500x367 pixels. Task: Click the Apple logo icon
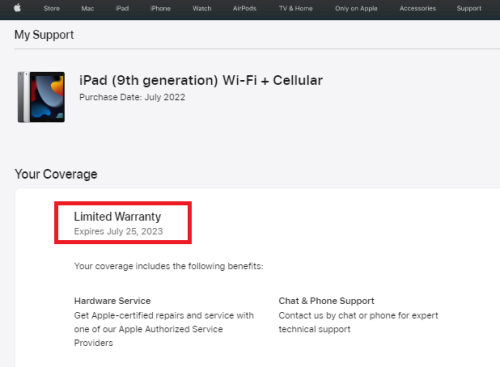pyautogui.click(x=17, y=8)
